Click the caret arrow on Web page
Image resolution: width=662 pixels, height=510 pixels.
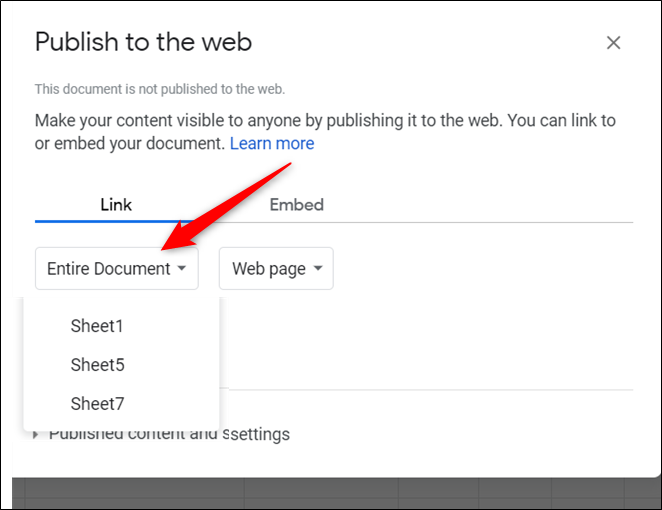[318, 269]
